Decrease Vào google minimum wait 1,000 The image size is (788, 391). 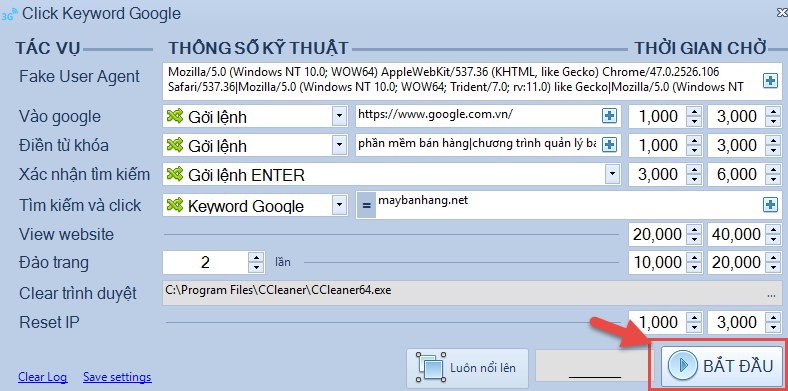tap(694, 122)
